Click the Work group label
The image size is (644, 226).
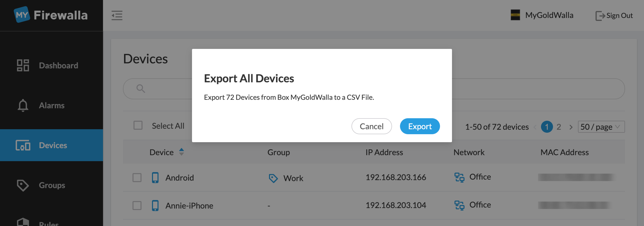coord(293,178)
